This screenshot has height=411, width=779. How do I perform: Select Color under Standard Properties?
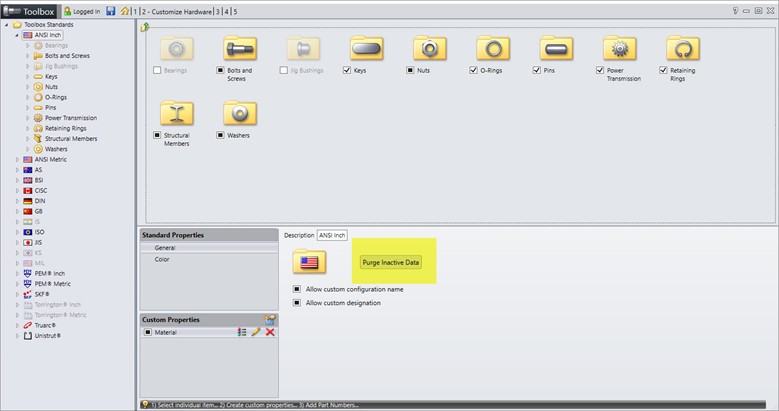click(162, 259)
